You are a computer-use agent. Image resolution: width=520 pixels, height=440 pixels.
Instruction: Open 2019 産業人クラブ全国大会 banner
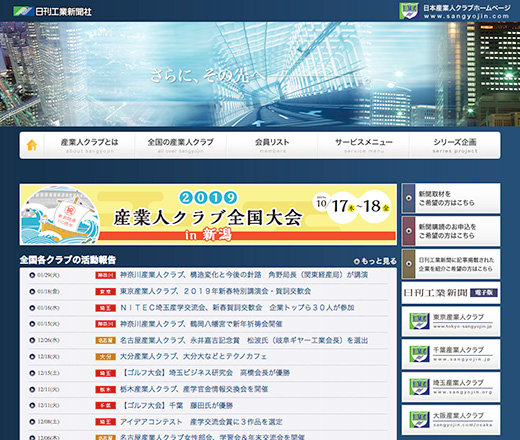coord(208,215)
